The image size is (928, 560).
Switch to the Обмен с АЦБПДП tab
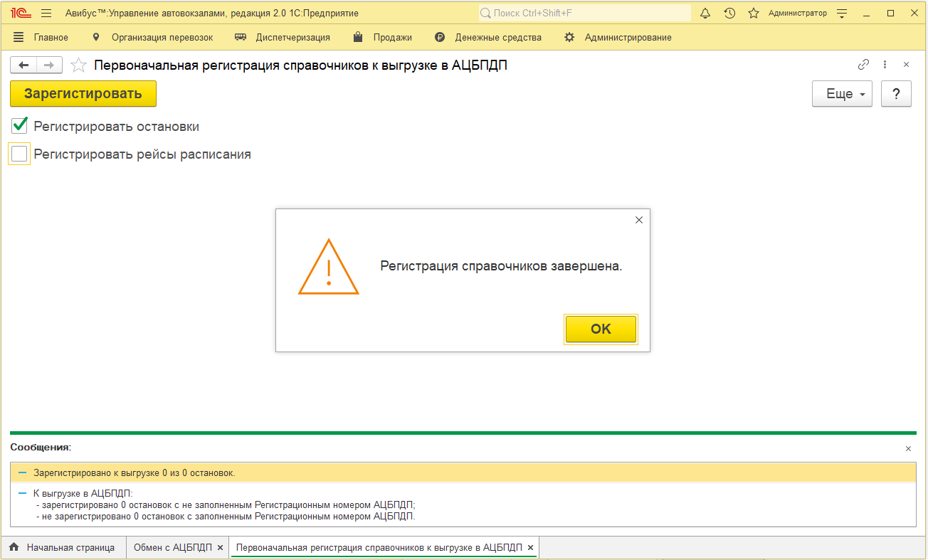coord(172,547)
